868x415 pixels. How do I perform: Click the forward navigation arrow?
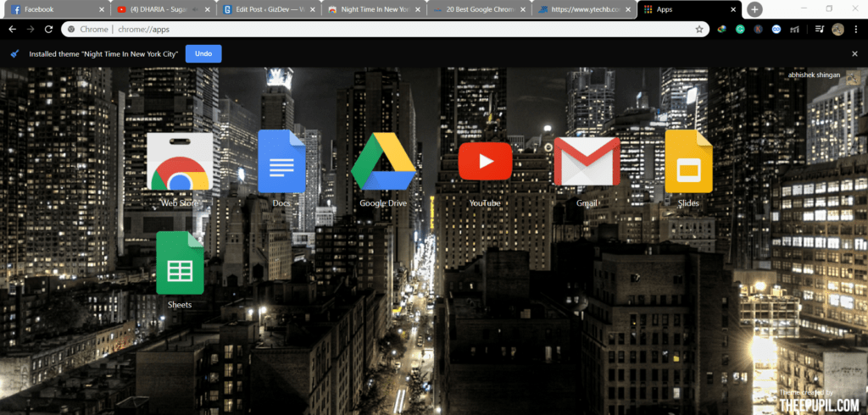pos(31,30)
